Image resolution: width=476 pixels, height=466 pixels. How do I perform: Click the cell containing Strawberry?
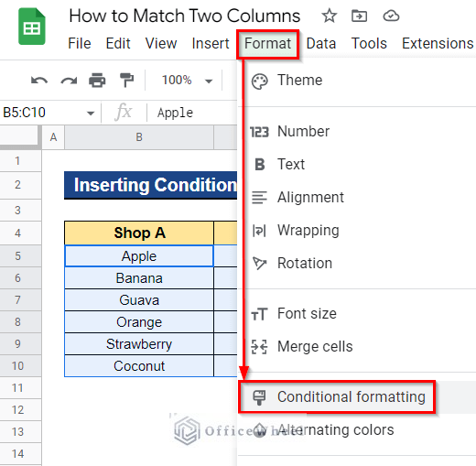tap(139, 344)
